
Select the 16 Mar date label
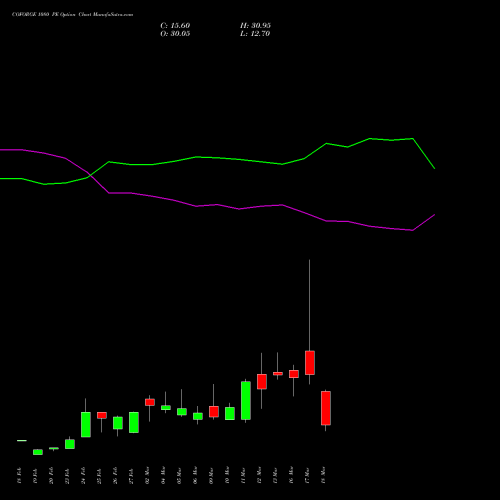291,475
